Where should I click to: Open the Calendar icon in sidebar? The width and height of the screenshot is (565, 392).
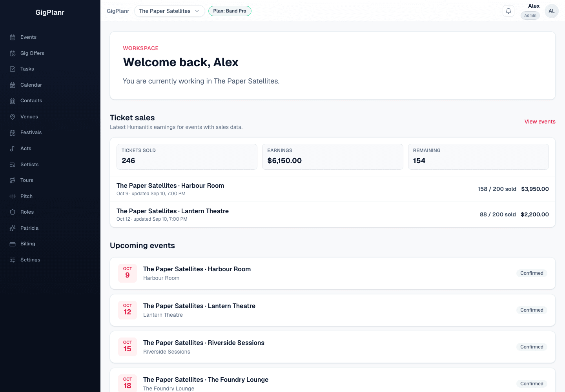[13, 85]
